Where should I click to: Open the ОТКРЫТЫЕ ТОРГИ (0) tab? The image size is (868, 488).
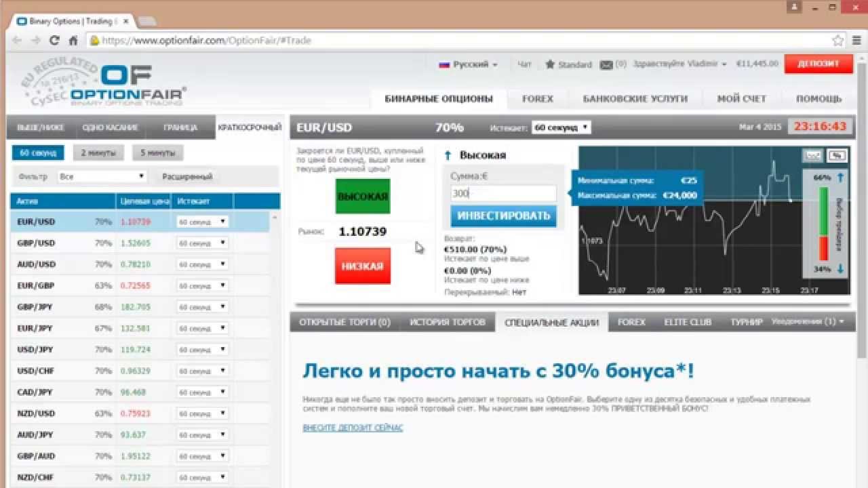coord(344,322)
